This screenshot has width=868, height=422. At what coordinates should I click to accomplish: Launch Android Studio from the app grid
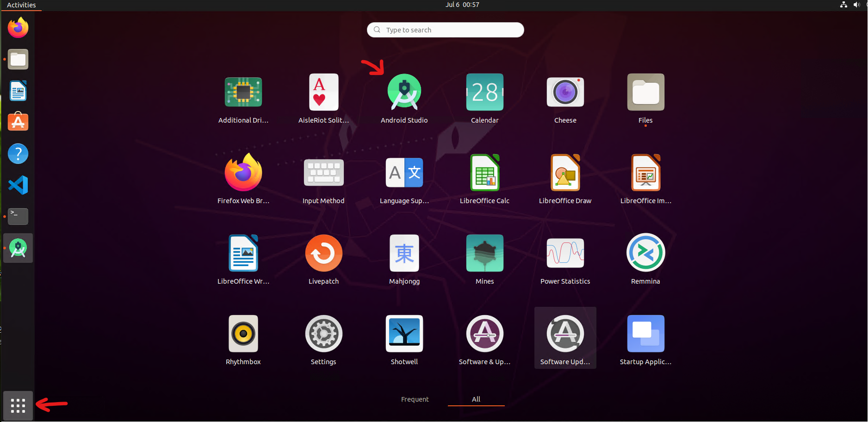tap(404, 99)
